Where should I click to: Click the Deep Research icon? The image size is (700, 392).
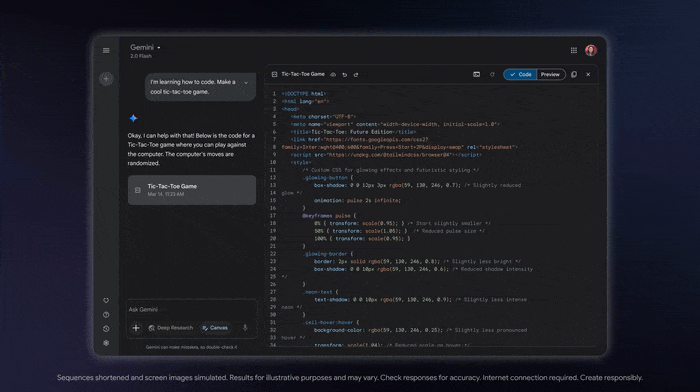152,328
